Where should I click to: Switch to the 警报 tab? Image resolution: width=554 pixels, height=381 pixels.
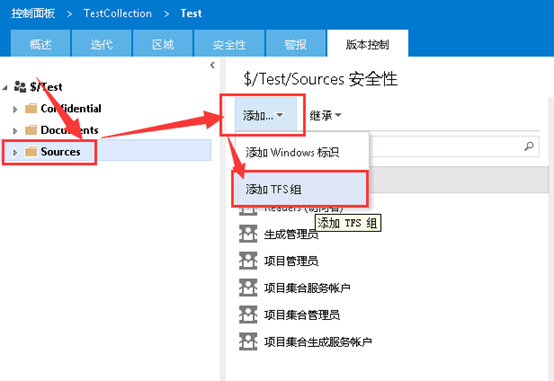click(x=295, y=44)
